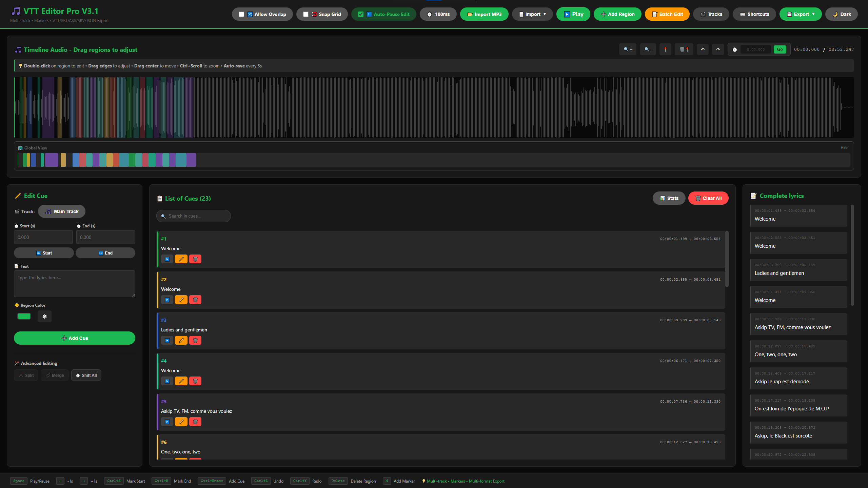Open the Tracks panel

[711, 14]
